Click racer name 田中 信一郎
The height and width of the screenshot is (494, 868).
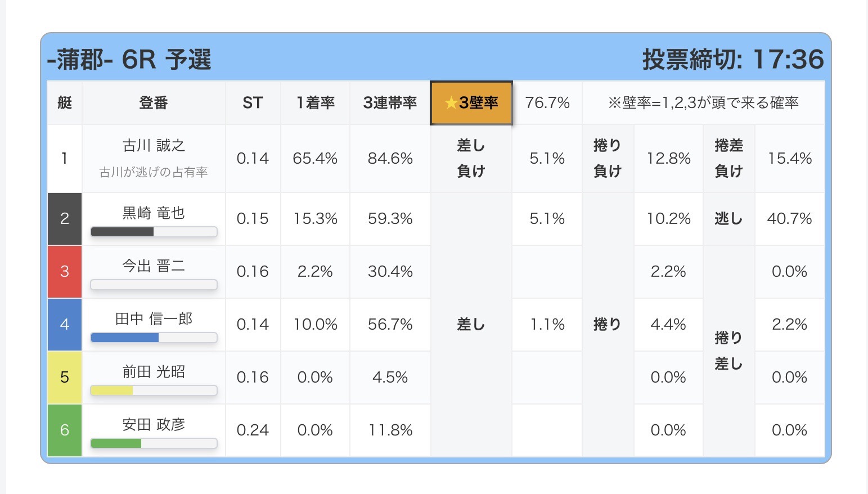point(154,319)
